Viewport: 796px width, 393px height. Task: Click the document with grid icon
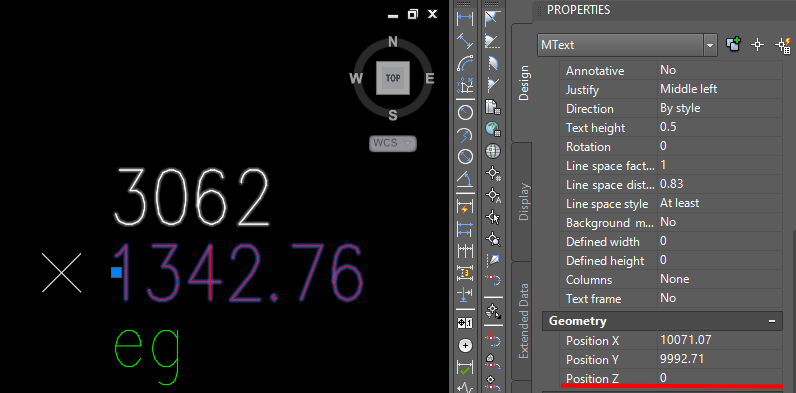tap(493, 107)
